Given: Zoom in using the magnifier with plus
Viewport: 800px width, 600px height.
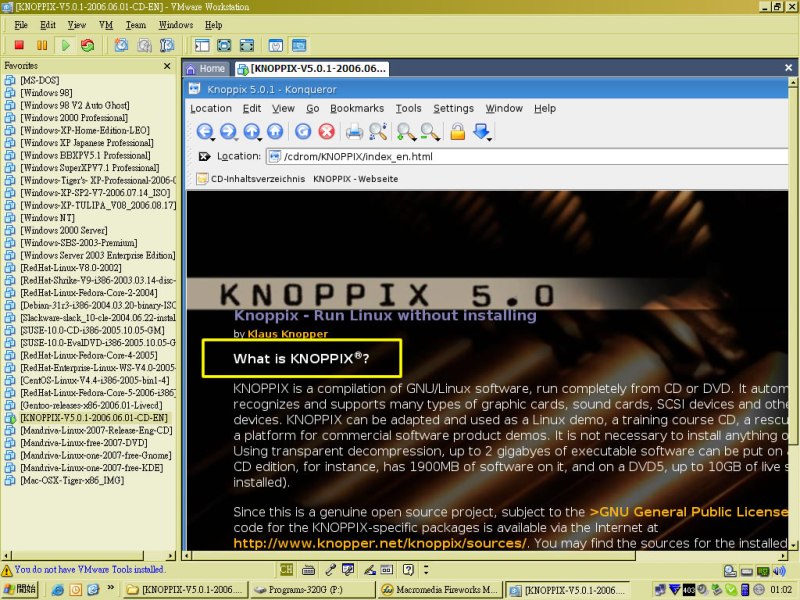Looking at the screenshot, I should coord(406,132).
